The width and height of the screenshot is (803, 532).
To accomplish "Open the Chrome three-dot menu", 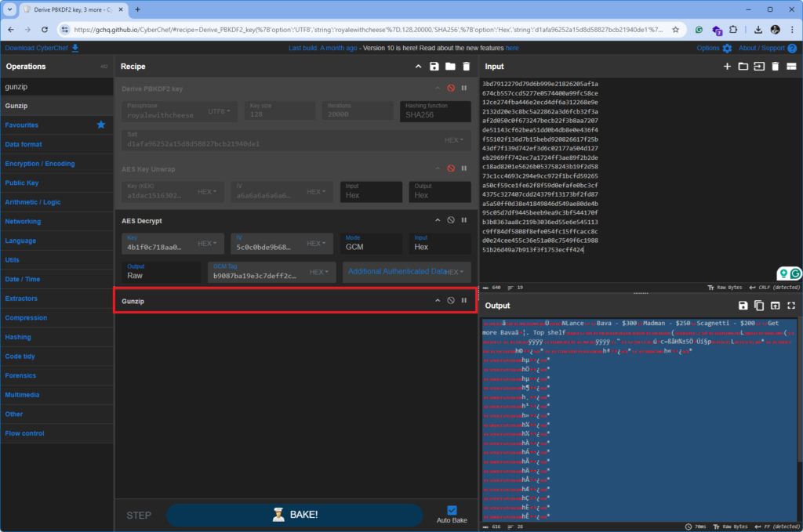I will click(x=792, y=30).
